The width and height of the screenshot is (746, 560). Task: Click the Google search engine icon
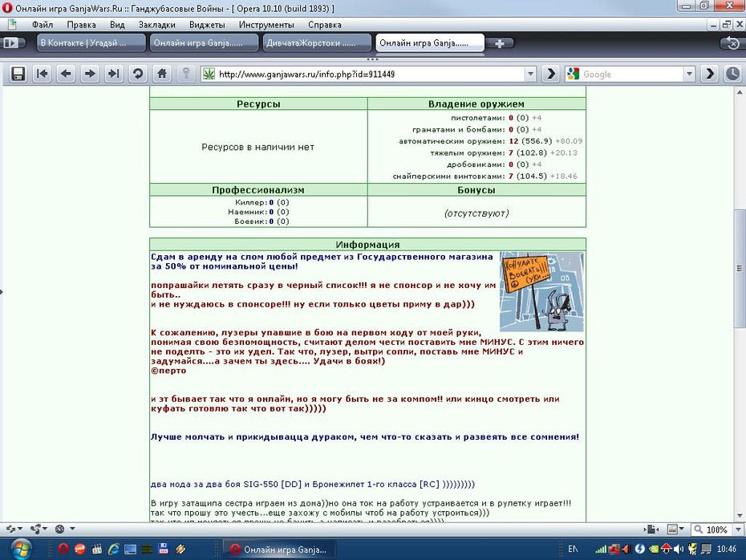pyautogui.click(x=574, y=74)
